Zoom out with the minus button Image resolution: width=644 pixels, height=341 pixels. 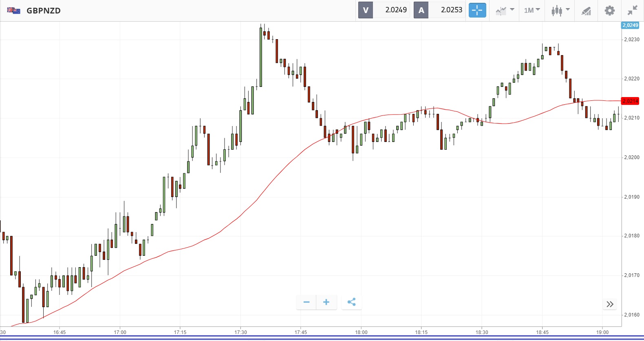coord(307,302)
